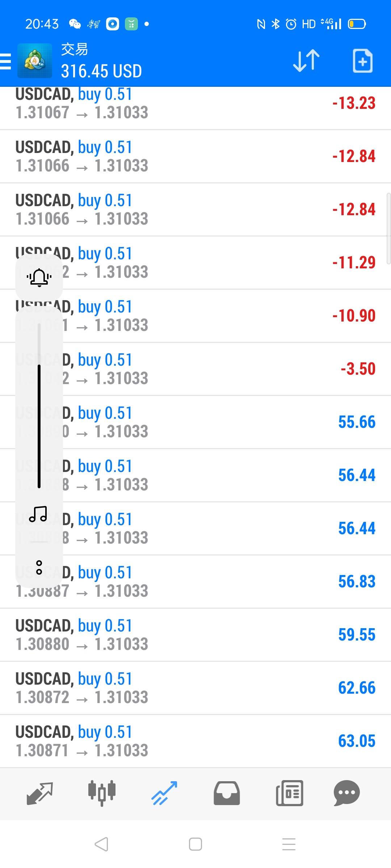
Task: Open the hamburger side menu
Action: [6, 61]
